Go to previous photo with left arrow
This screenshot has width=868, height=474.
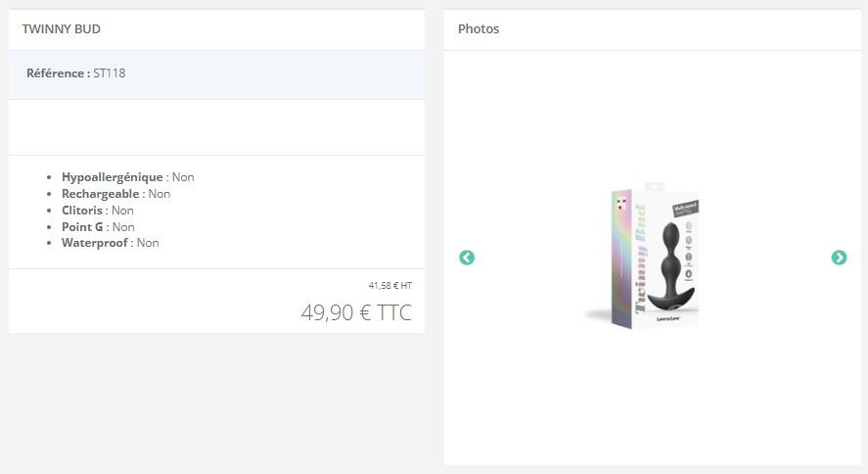[x=467, y=258]
